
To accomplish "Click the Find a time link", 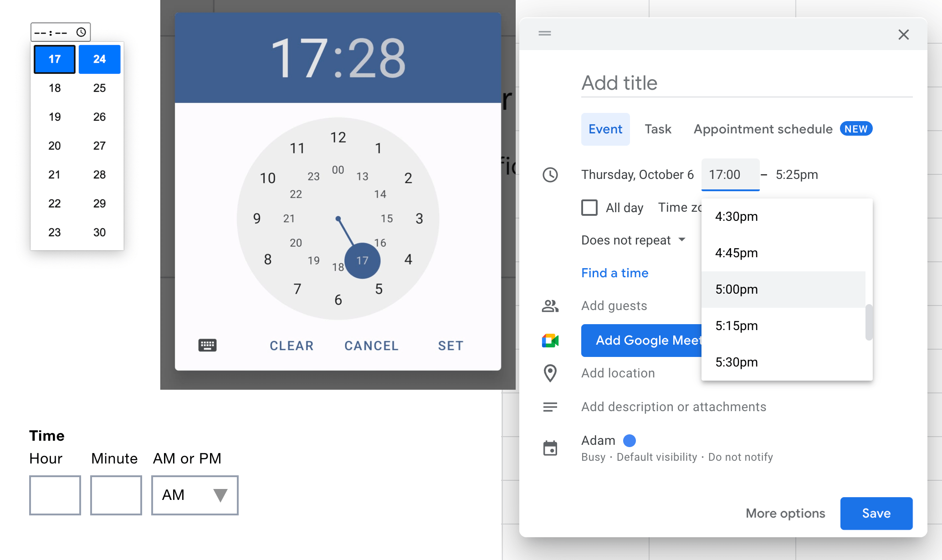I will [x=614, y=273].
